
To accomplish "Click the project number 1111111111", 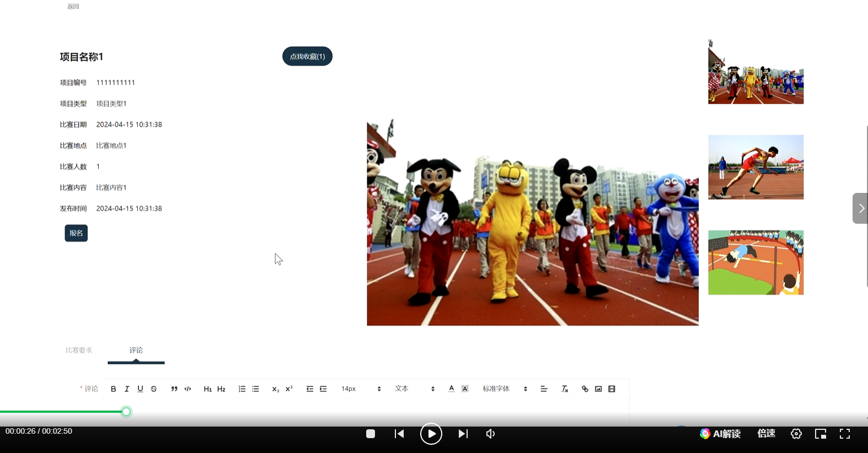I will point(116,83).
